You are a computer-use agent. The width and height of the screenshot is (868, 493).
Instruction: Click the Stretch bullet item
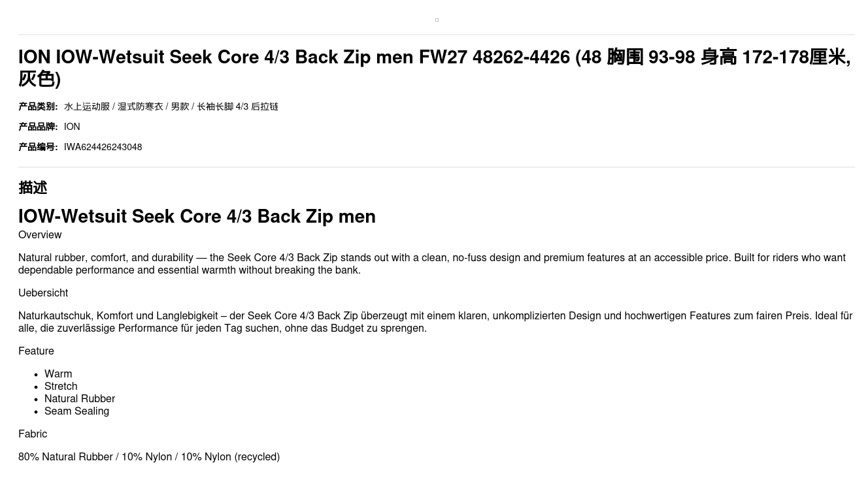61,387
